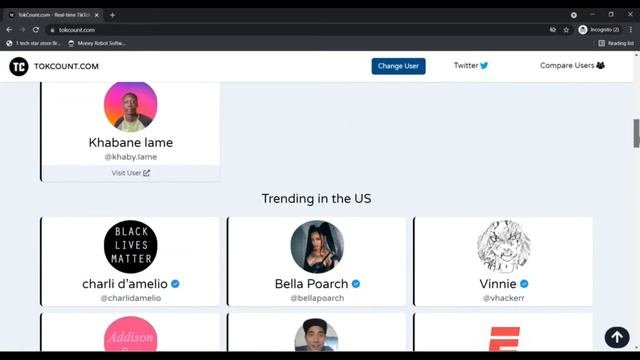Open the Money Robot bookmark

[x=97, y=43]
